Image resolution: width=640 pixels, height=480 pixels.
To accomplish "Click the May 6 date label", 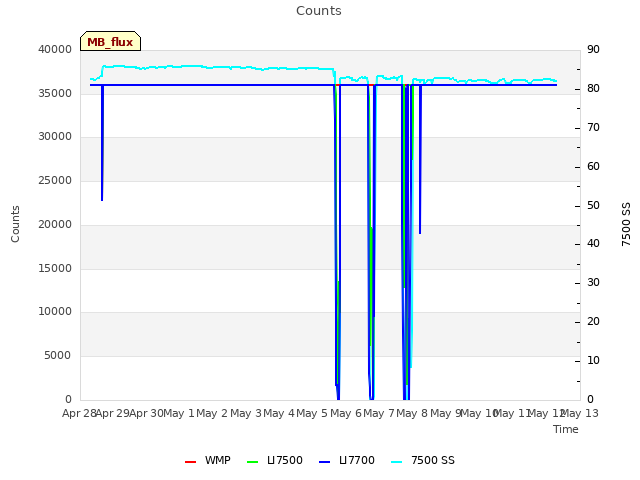I will tap(346, 413).
